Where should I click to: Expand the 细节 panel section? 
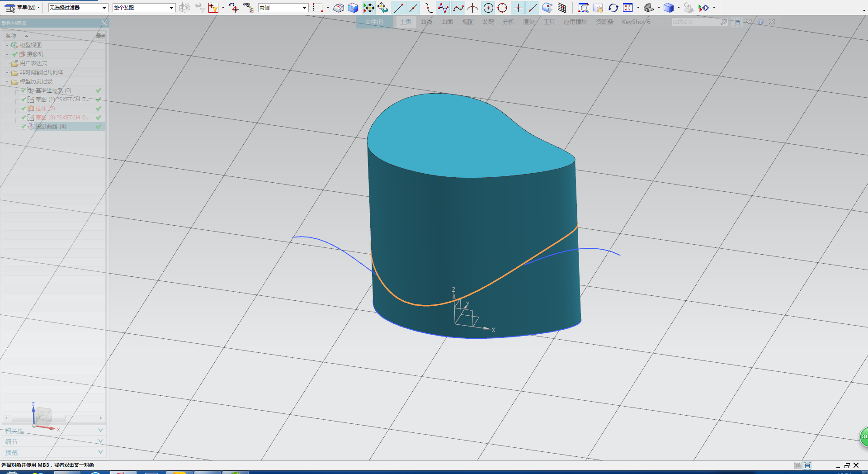coord(54,441)
